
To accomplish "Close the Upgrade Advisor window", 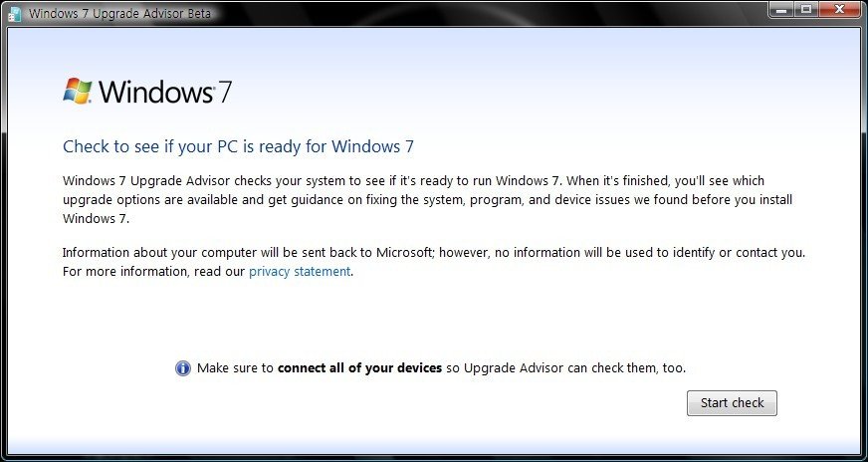I will click(839, 10).
